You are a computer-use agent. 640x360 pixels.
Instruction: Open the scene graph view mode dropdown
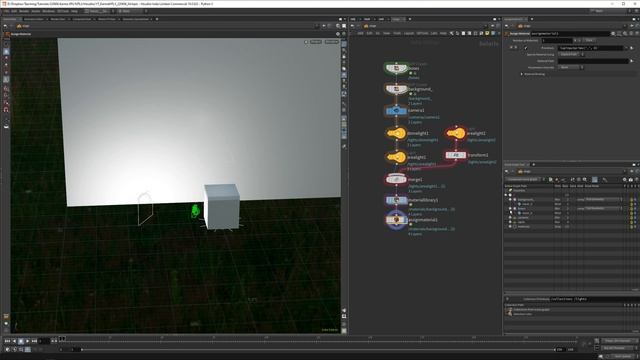click(x=525, y=179)
